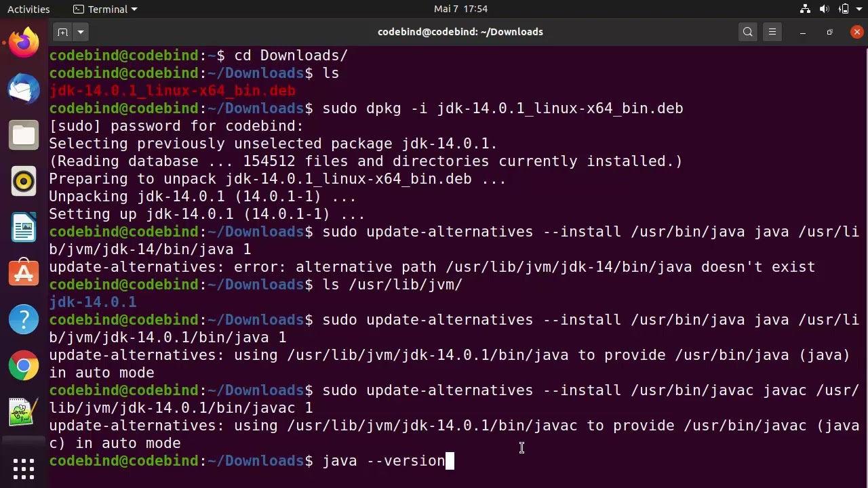Image resolution: width=868 pixels, height=488 pixels.
Task: Click the 'Unpacking jdk-14.0.1' line
Action: click(x=203, y=197)
